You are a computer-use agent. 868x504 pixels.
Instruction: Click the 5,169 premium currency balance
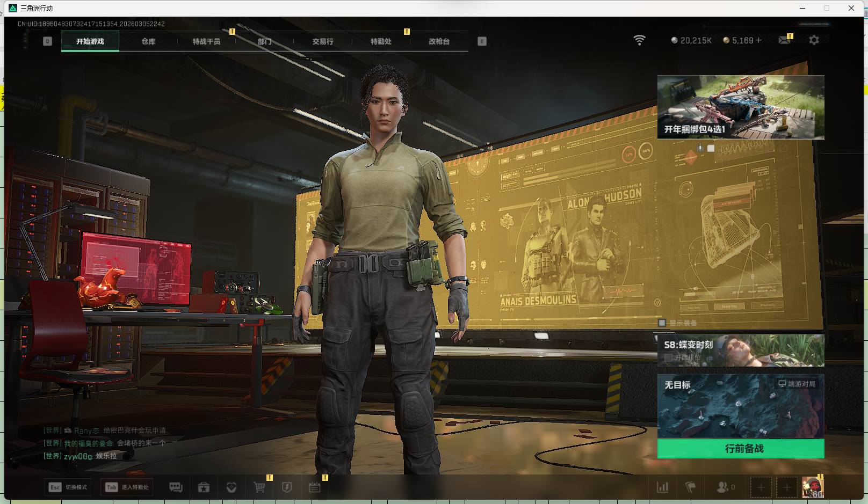[x=742, y=40]
